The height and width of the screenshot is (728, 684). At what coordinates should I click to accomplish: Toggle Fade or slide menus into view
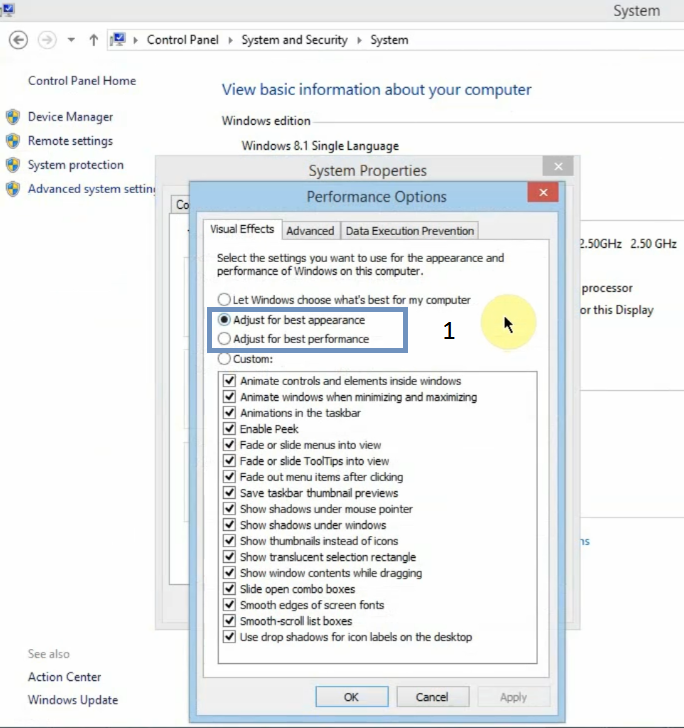(229, 445)
